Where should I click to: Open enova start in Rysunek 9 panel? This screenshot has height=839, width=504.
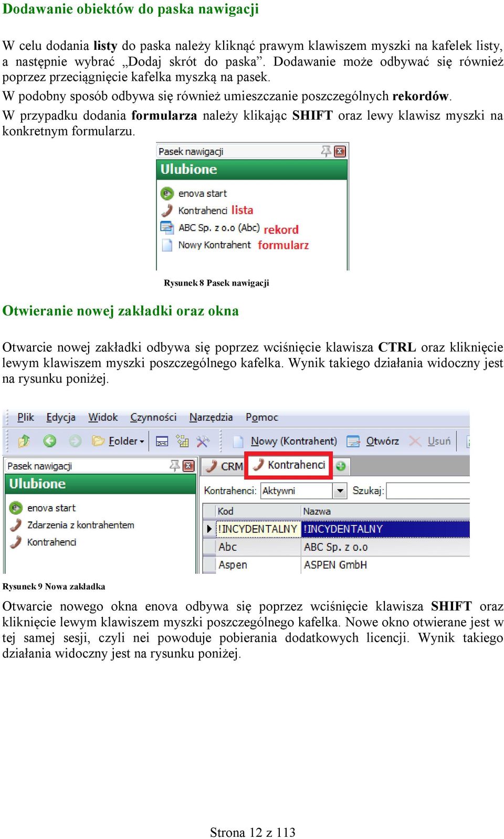coord(43,508)
